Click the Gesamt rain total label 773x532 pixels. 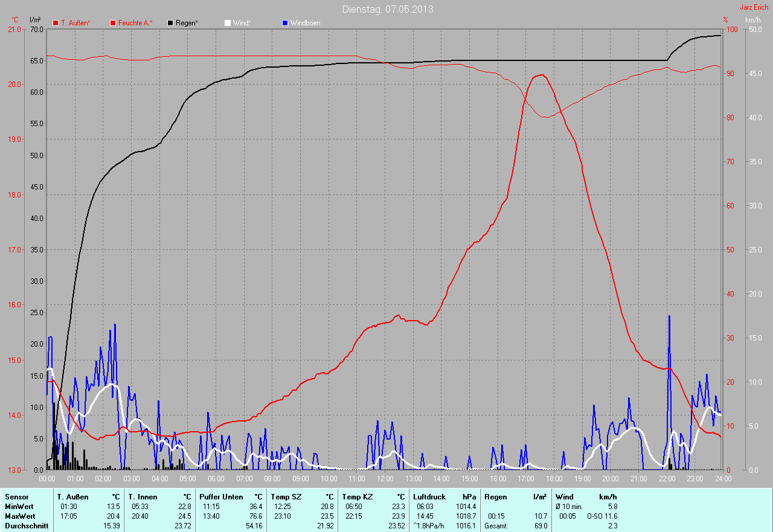point(497,526)
